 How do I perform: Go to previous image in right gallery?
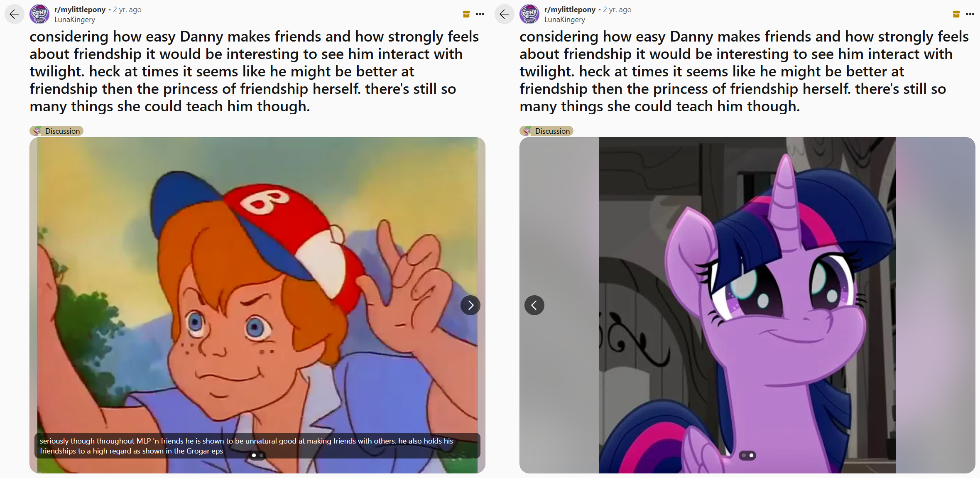coord(534,305)
